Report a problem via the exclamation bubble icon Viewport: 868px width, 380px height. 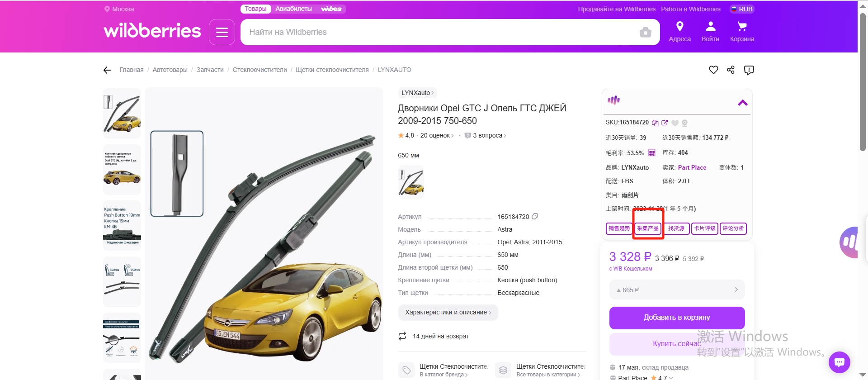(749, 70)
